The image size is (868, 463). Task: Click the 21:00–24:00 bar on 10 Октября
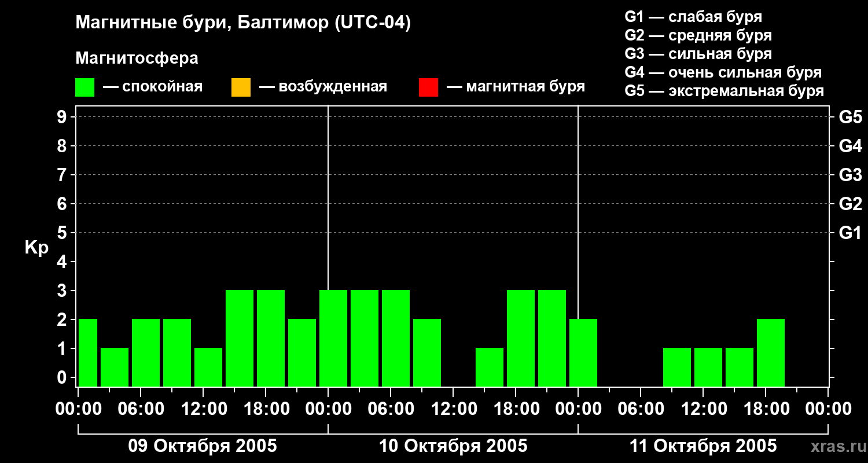[x=552, y=338]
